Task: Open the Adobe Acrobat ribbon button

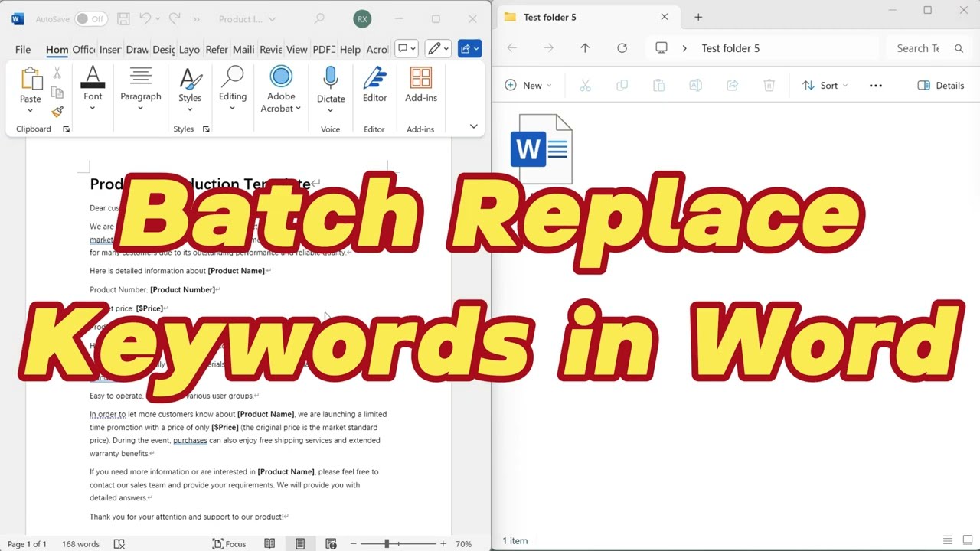Action: point(281,90)
